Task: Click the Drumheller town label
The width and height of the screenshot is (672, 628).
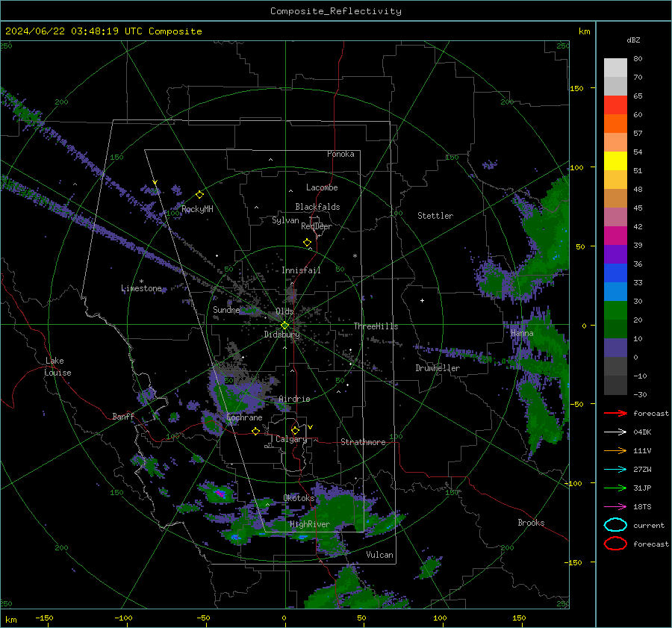Action: click(x=438, y=368)
